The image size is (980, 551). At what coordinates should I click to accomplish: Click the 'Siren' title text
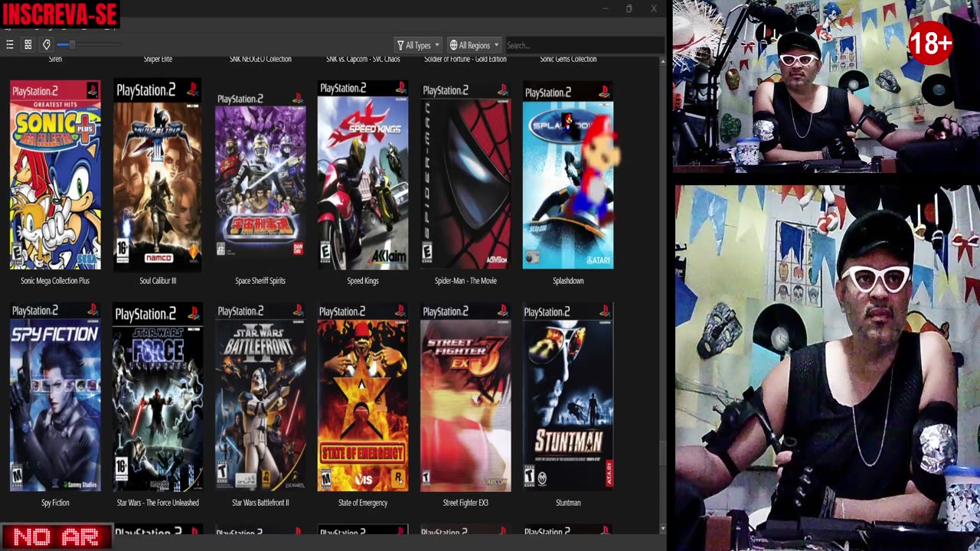55,59
